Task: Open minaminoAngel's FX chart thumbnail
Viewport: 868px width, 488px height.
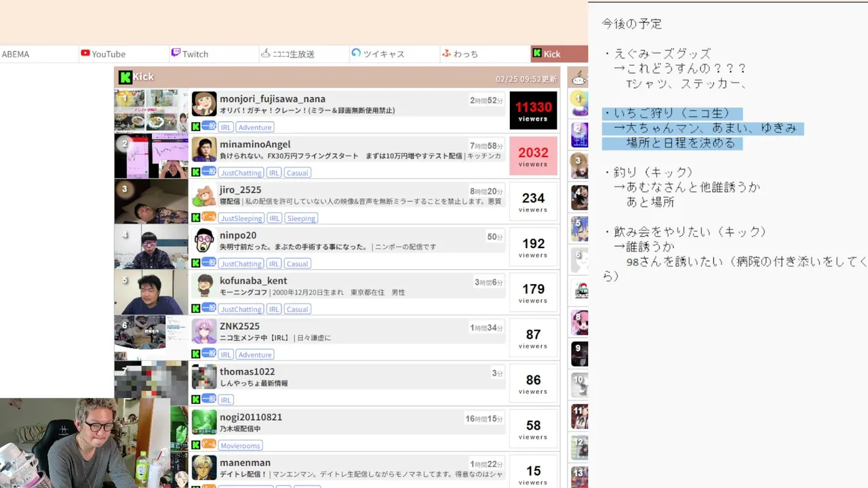Action: 151,156
